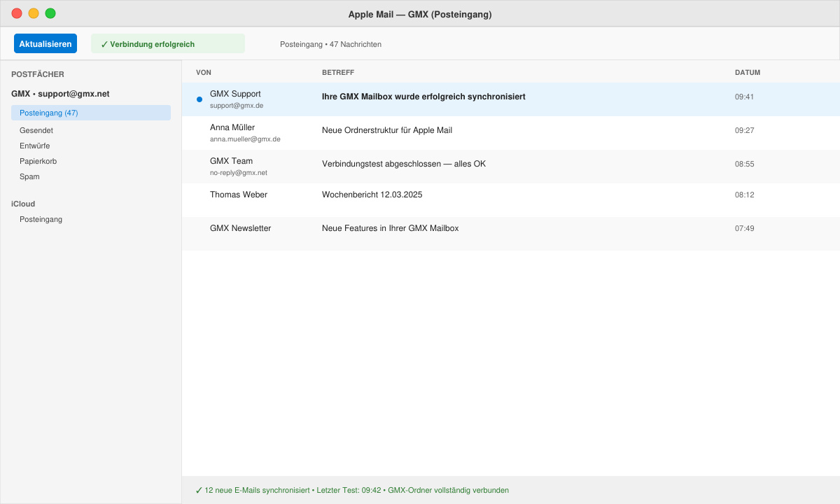
Task: Click the POSTFÄCHER sidebar heading
Action: click(x=38, y=74)
